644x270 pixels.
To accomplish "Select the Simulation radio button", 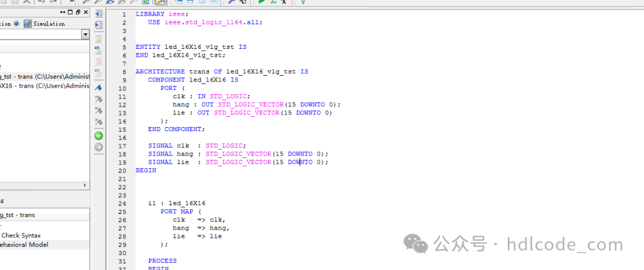I will (17, 24).
